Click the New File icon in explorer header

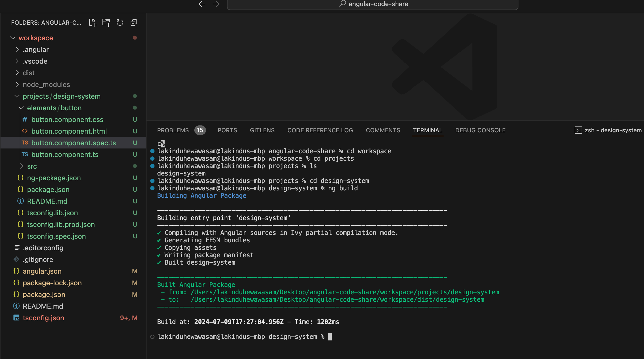92,23
